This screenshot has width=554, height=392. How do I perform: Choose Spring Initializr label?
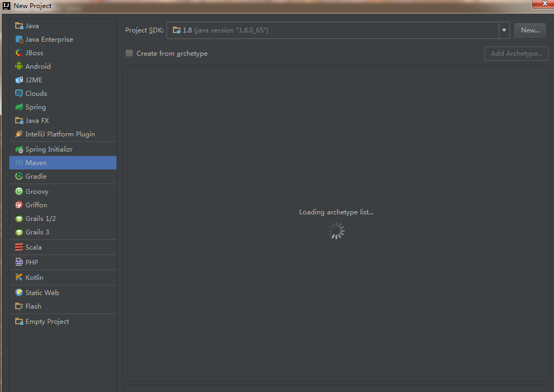pos(49,149)
